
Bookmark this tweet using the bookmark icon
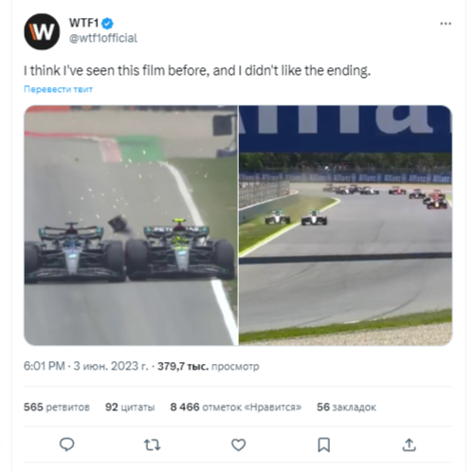click(323, 444)
